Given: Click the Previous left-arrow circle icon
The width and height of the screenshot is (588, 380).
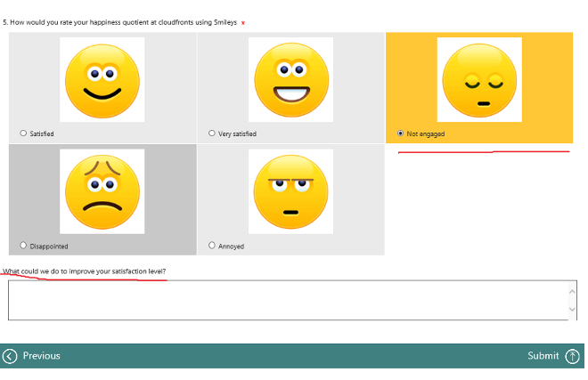Looking at the screenshot, I should [x=11, y=356].
